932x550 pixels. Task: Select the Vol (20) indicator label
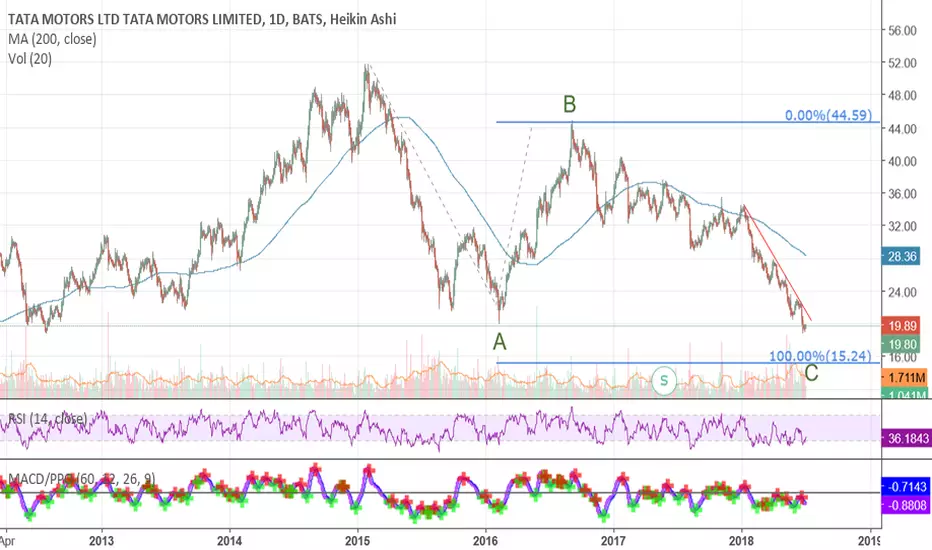click(x=30, y=59)
